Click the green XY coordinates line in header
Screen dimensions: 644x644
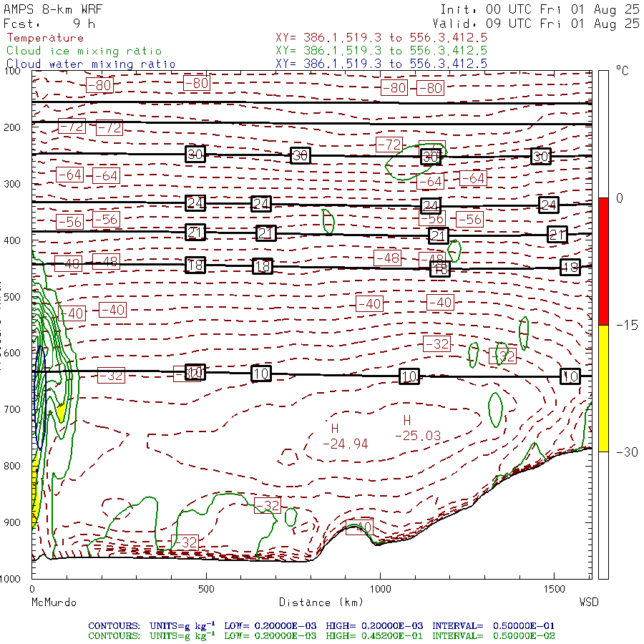(381, 51)
